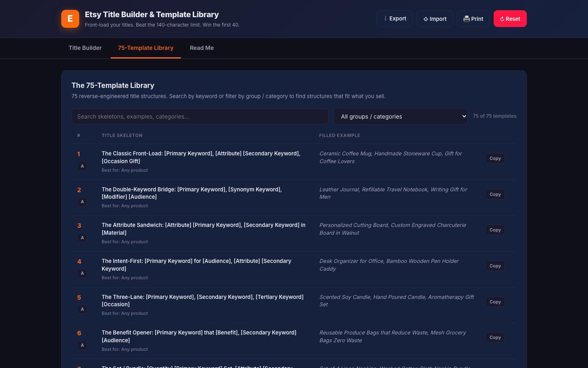This screenshot has width=588, height=368.
Task: Click the Ceramic Coffee Mug filled example
Action: [x=391, y=157]
